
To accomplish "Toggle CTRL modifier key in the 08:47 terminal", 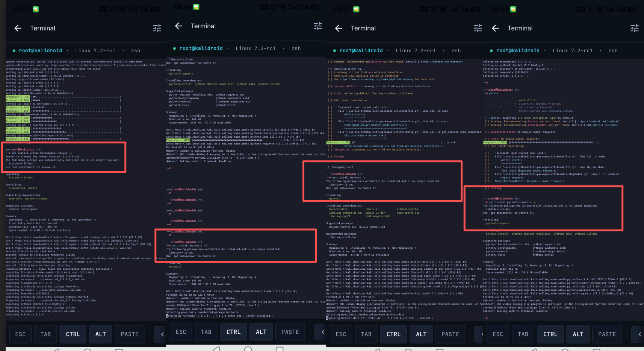I will tap(393, 334).
